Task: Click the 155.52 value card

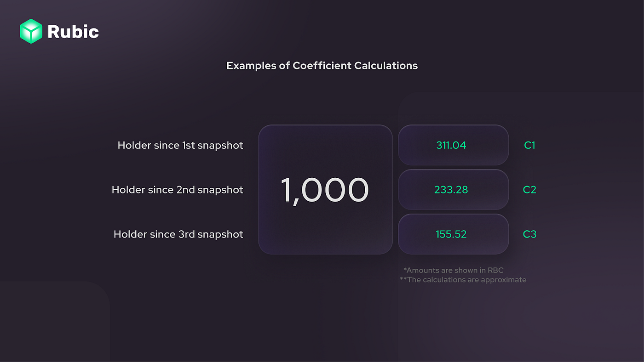Action: coord(453,234)
